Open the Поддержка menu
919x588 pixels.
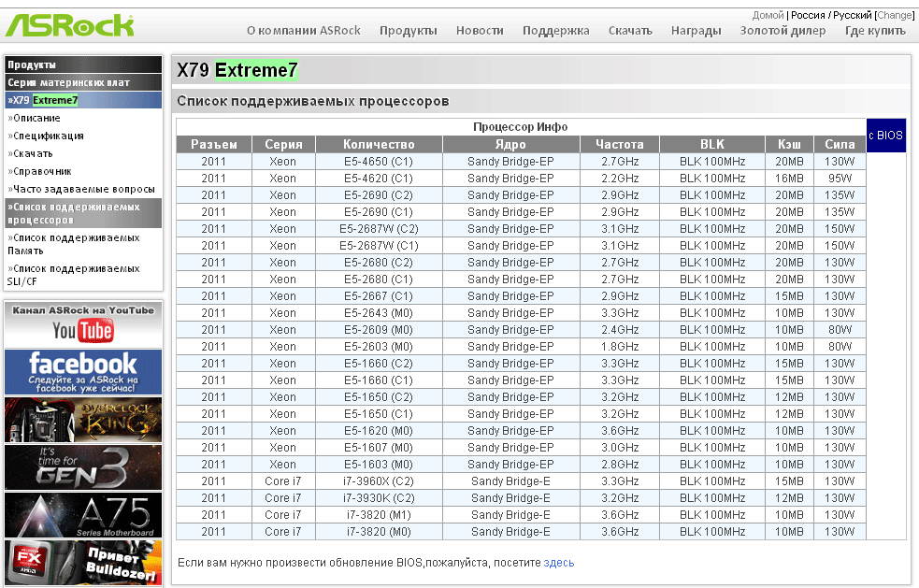point(555,31)
